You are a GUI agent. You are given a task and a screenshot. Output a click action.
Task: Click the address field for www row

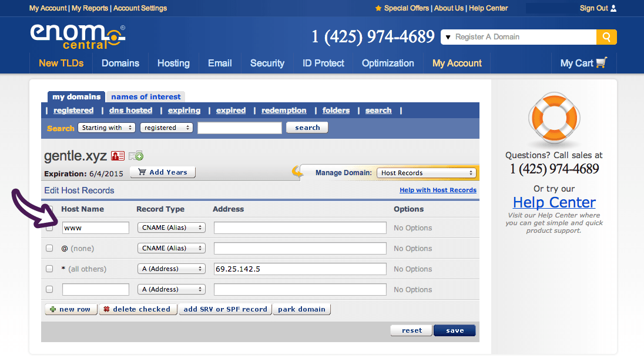[x=300, y=227]
